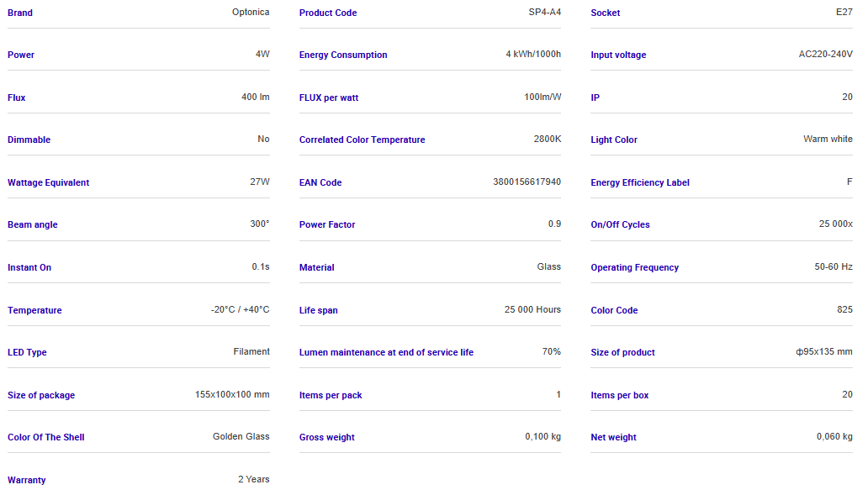Click the Size of package label
Screen dimensions: 868x490
41,396
